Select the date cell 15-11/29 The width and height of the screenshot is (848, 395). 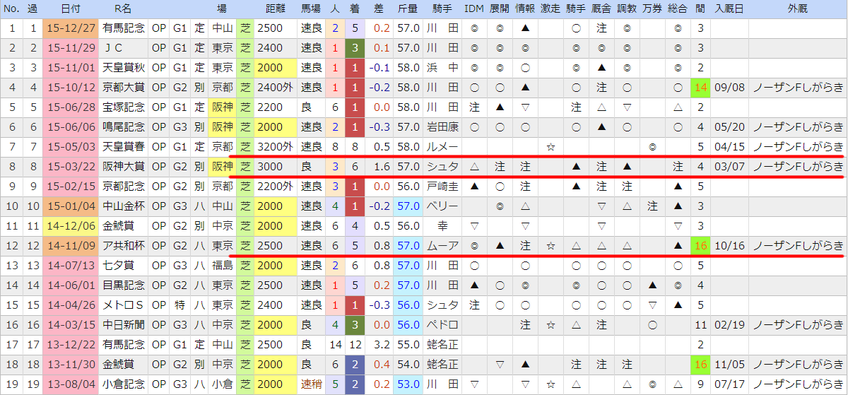(69, 48)
